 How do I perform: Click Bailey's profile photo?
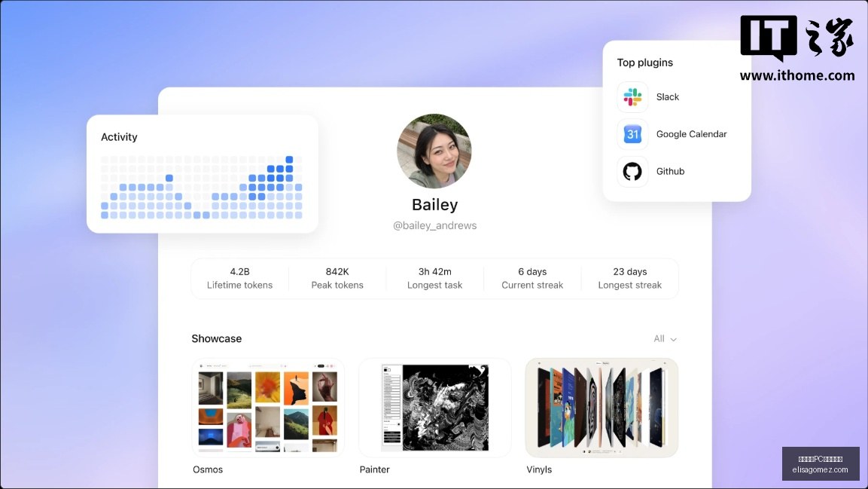434,151
